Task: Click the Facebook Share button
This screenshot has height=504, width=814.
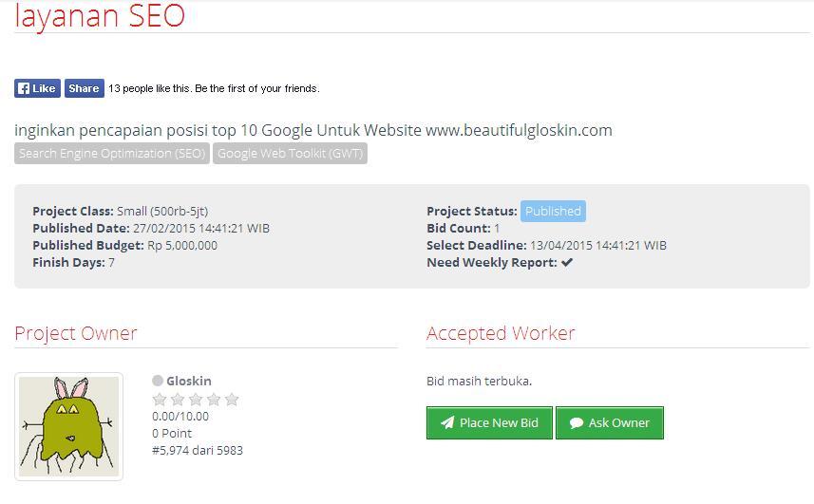Action: (x=85, y=88)
